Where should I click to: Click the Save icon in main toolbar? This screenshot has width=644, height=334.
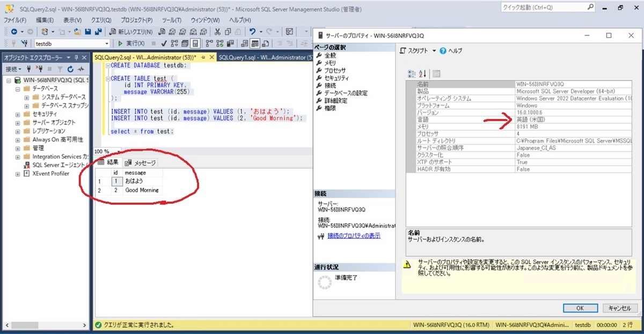(87, 32)
